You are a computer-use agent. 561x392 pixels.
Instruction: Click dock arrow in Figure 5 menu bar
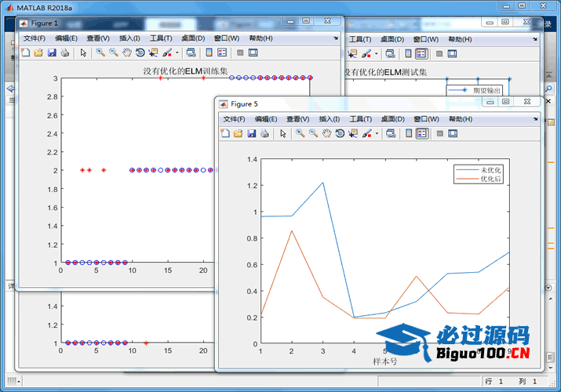pyautogui.click(x=536, y=119)
